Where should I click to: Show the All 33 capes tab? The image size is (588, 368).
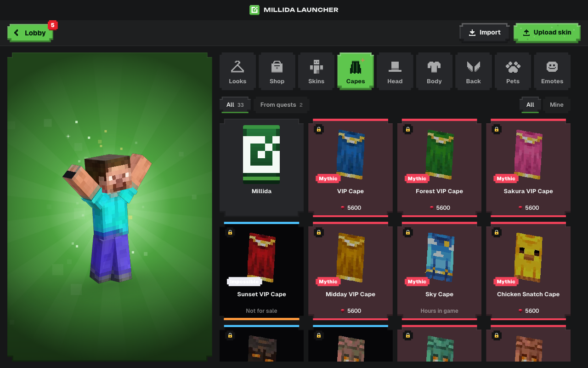(235, 105)
